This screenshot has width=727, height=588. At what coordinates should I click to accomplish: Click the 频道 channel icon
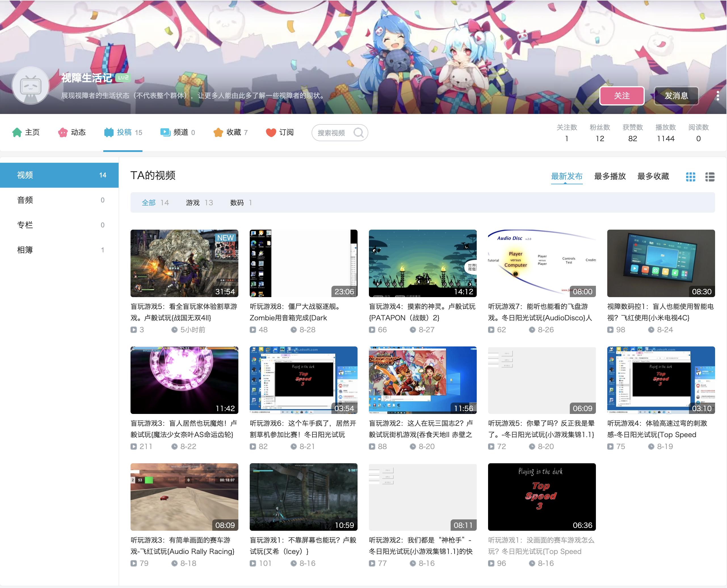165,132
